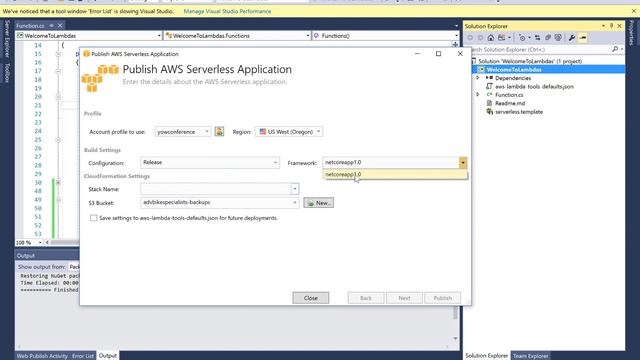Click the New... S3 bucket button
The height and width of the screenshot is (360, 640).
[318, 202]
